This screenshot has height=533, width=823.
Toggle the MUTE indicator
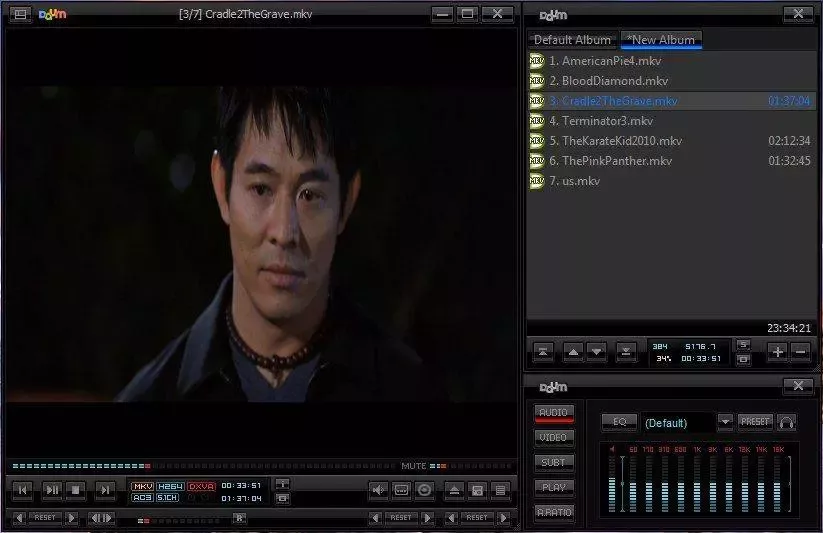413,466
